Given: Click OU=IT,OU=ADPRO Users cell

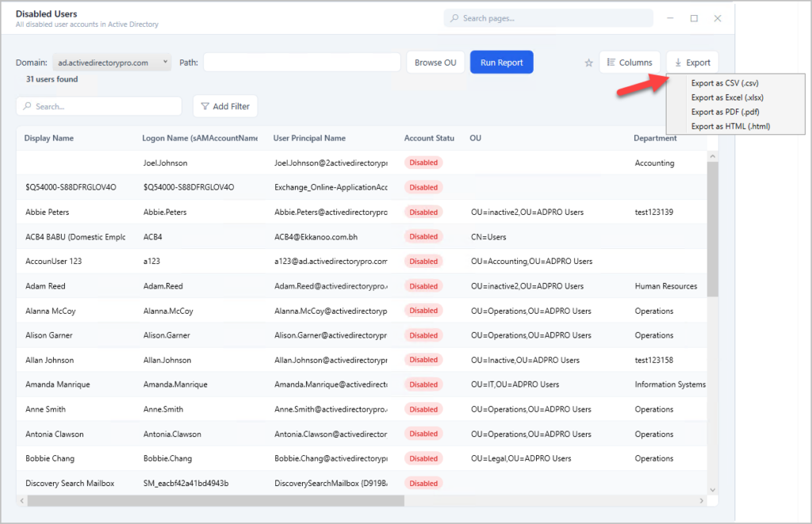Looking at the screenshot, I should pos(515,384).
